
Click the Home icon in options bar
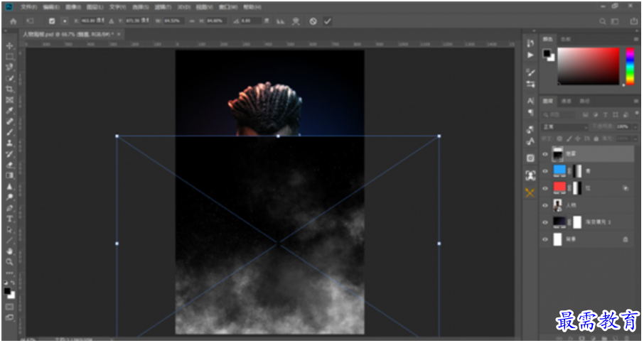[14, 21]
